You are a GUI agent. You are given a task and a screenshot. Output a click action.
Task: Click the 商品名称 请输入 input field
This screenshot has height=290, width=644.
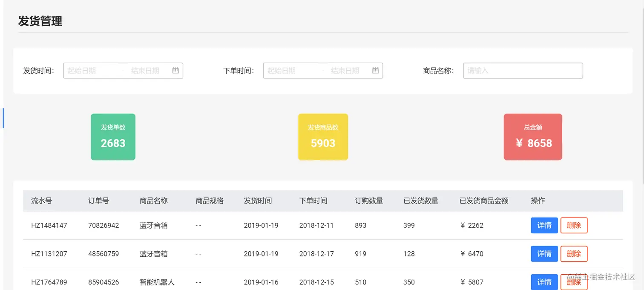(523, 70)
